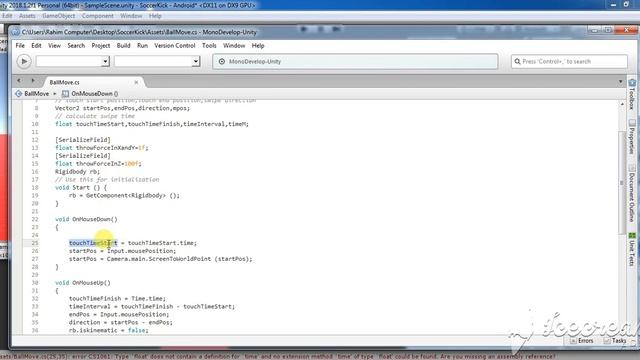Click the Unity console error message at bottom
The width and height of the screenshot is (640, 360).
[278, 356]
